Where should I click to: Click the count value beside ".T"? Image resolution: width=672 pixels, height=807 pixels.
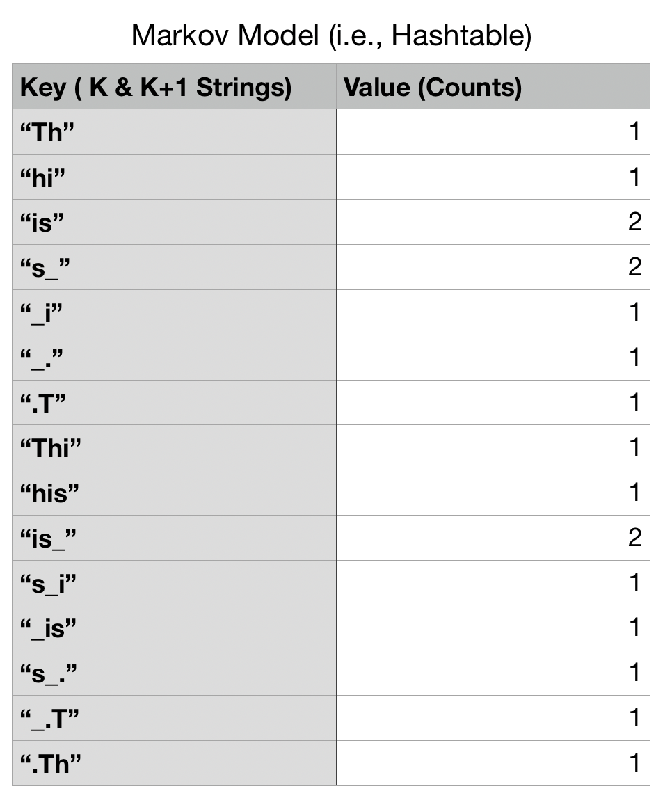coord(634,402)
